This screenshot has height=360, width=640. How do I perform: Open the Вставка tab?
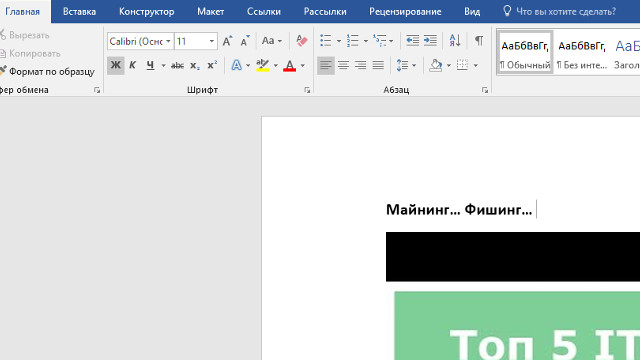click(x=79, y=11)
